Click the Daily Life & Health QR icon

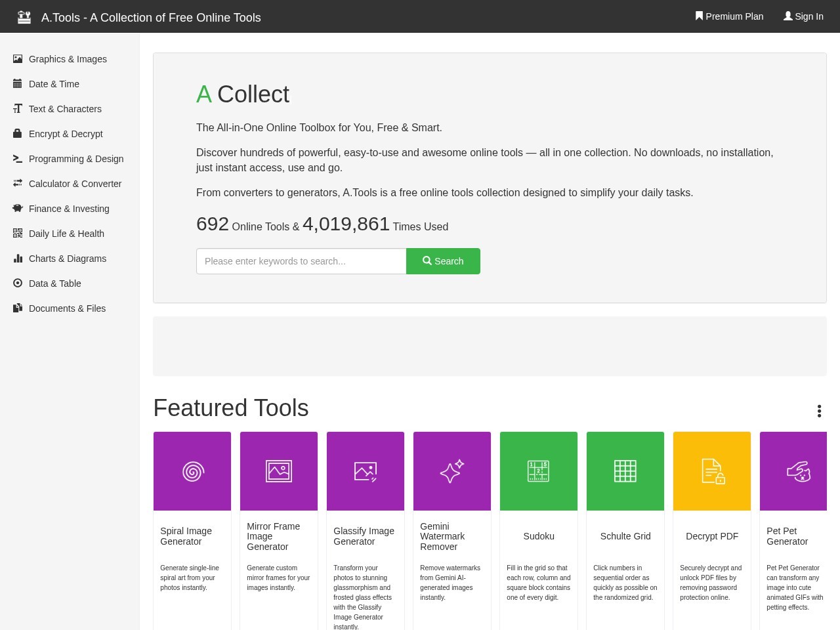[x=18, y=234]
